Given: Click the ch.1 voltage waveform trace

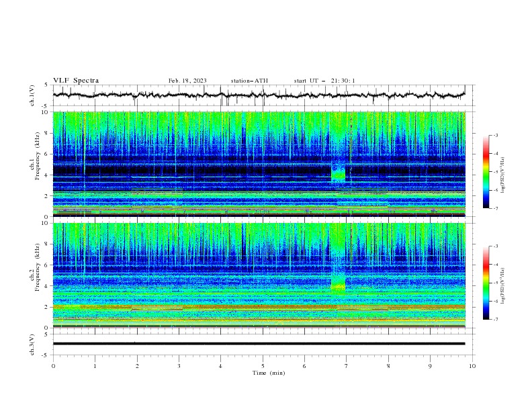Looking at the screenshot, I should point(259,95).
